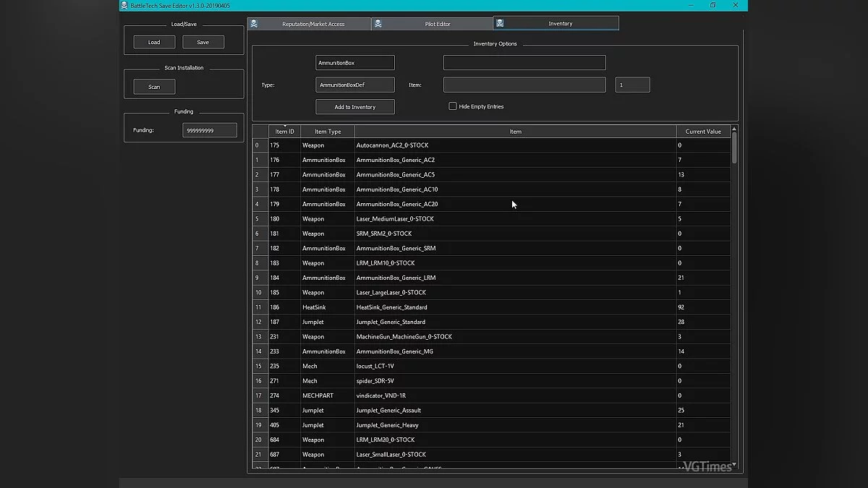
Task: Click the table scrollbar's up arrow
Action: [x=734, y=129]
